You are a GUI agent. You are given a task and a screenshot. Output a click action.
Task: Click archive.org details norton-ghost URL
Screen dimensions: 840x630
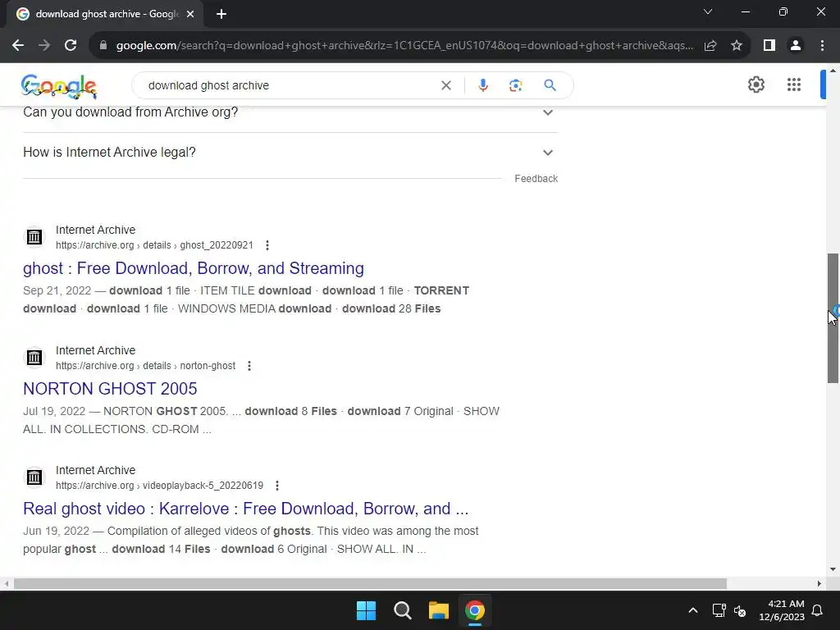click(145, 366)
